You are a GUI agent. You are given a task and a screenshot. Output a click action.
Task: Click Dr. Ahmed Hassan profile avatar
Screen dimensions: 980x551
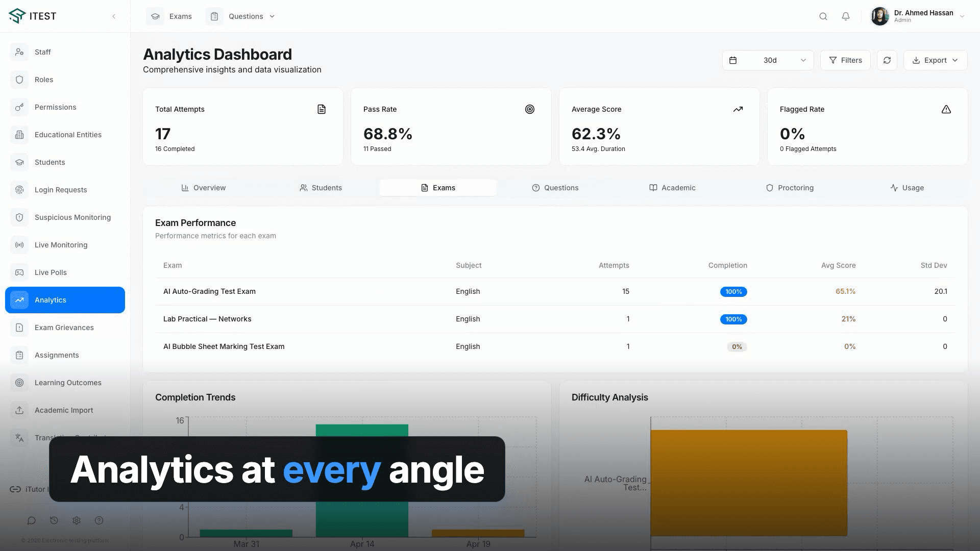coord(880,16)
